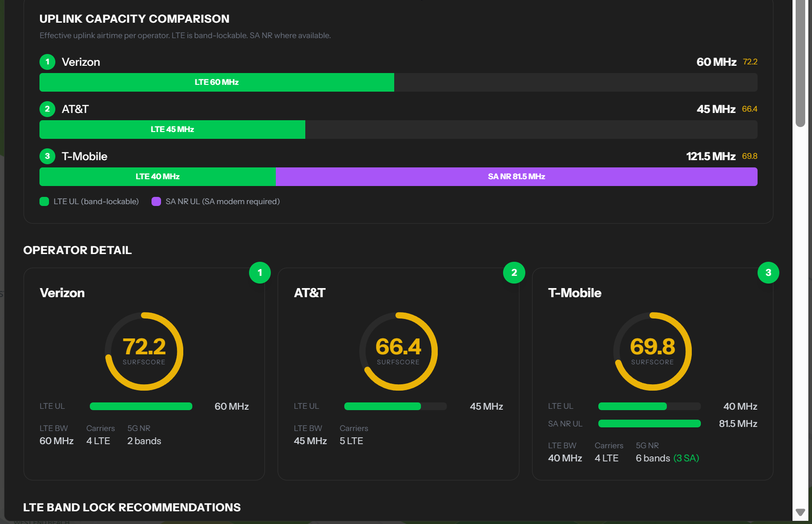Click the scrollbar down arrow

801,512
